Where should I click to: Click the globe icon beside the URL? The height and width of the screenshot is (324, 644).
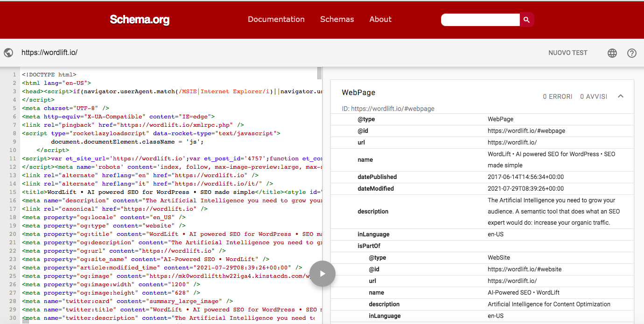point(8,53)
